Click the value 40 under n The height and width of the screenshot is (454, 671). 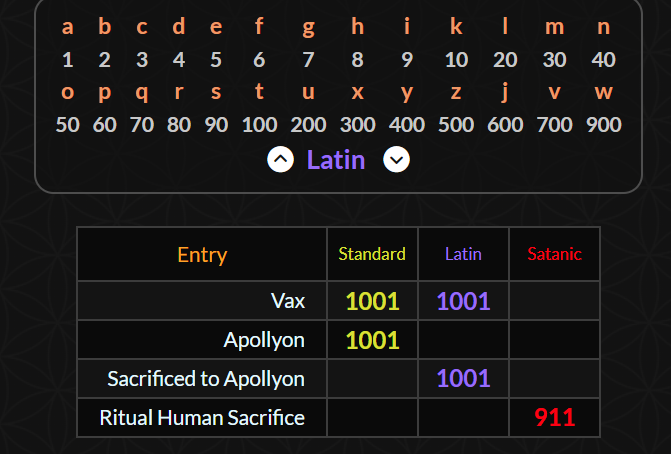(x=603, y=59)
